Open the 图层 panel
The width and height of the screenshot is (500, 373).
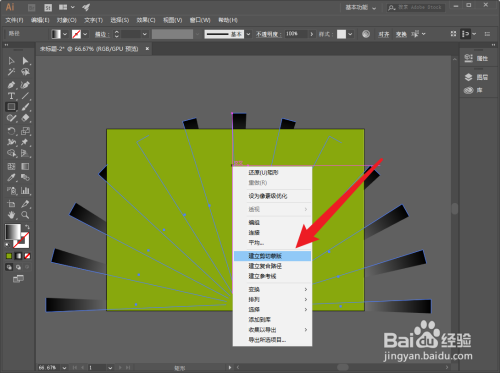pyautogui.click(x=476, y=77)
